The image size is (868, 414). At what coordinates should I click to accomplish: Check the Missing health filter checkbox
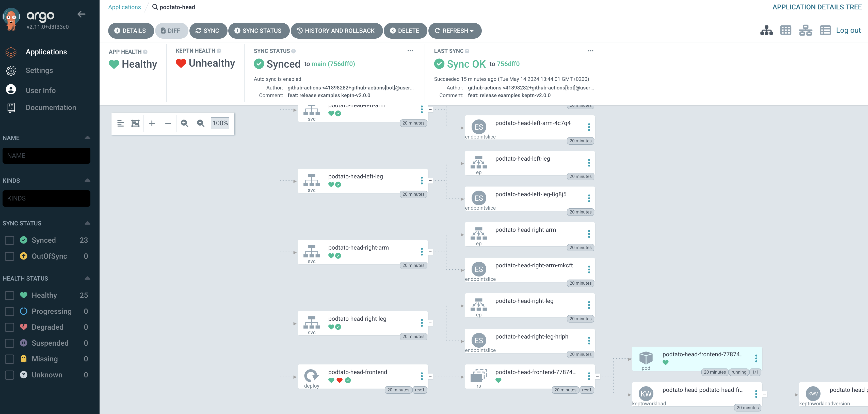pyautogui.click(x=9, y=359)
